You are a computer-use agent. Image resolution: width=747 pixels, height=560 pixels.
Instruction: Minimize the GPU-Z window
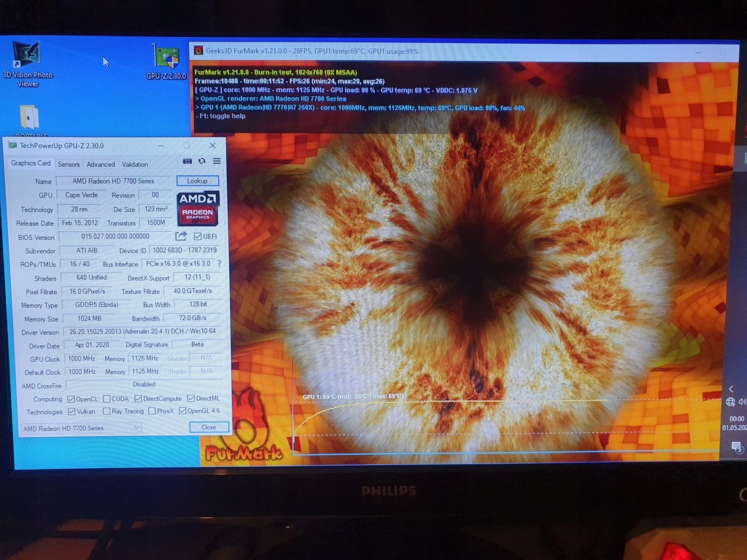point(160,145)
